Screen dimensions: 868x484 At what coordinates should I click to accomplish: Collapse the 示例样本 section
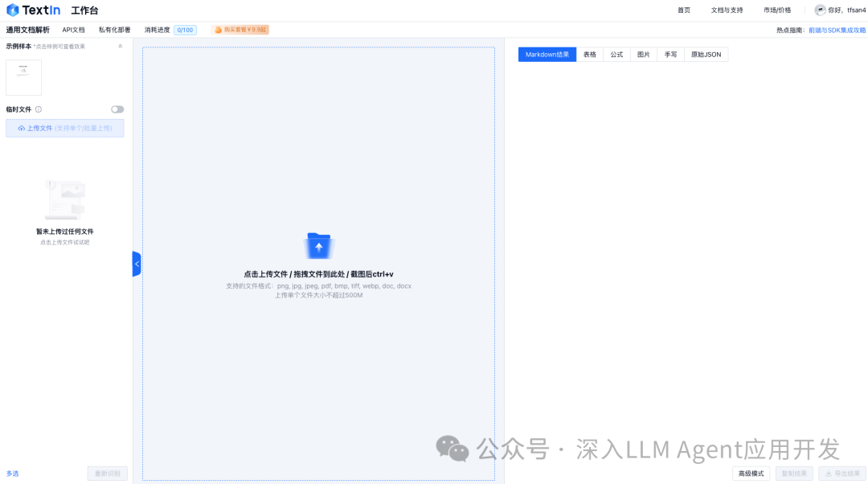tap(120, 46)
